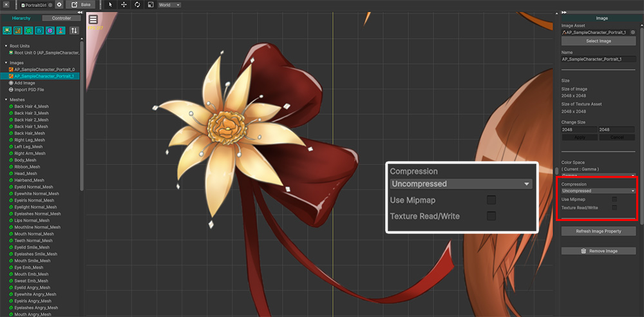Open the hamburger menu in the viewport
Image resolution: width=644 pixels, height=317 pixels.
tap(93, 19)
